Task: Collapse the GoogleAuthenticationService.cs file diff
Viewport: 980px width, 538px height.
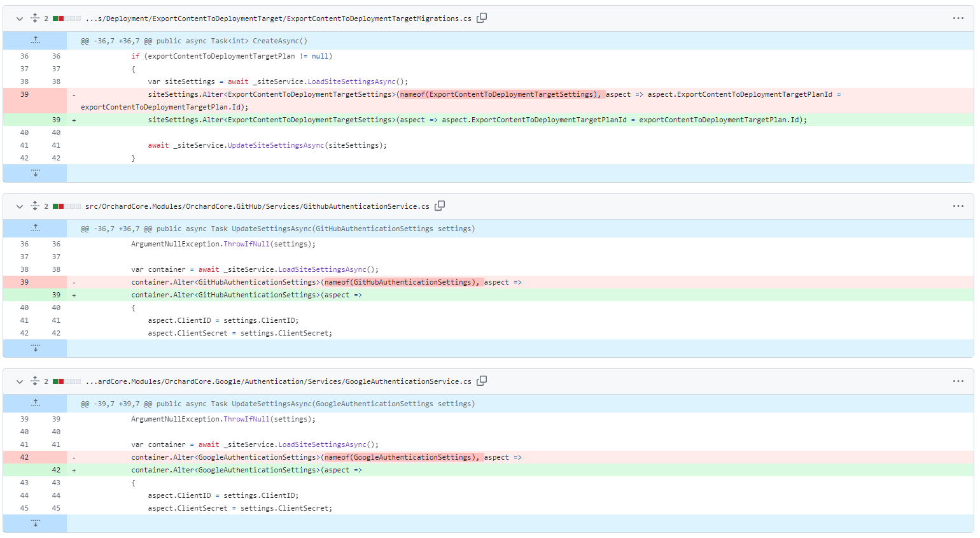Action: pyautogui.click(x=20, y=381)
